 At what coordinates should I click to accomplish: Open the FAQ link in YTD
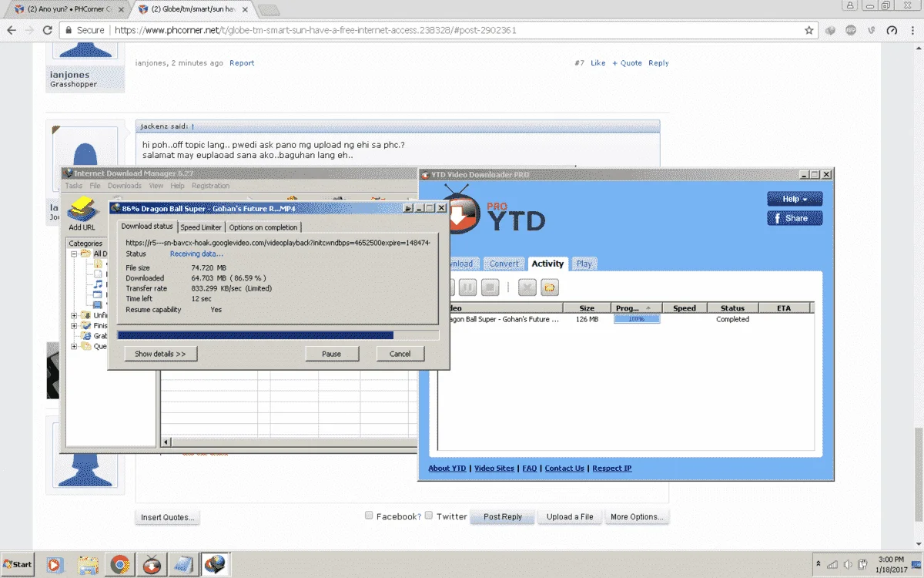click(x=530, y=468)
